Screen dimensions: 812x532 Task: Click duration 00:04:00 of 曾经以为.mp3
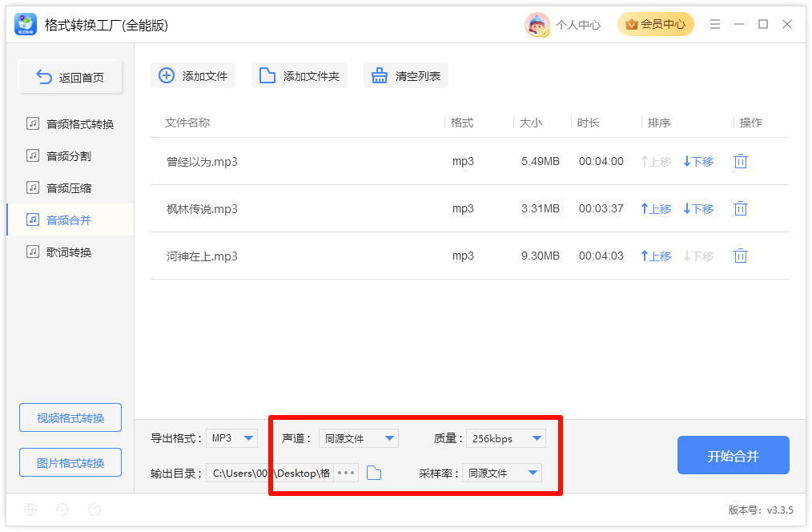(601, 161)
